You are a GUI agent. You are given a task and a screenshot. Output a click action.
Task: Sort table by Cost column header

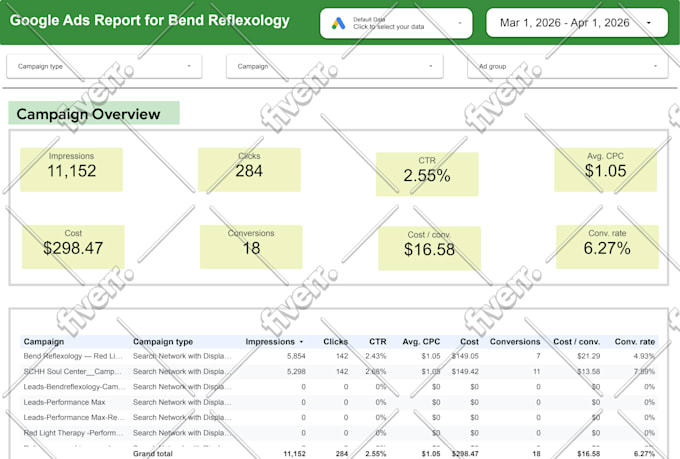tap(469, 341)
